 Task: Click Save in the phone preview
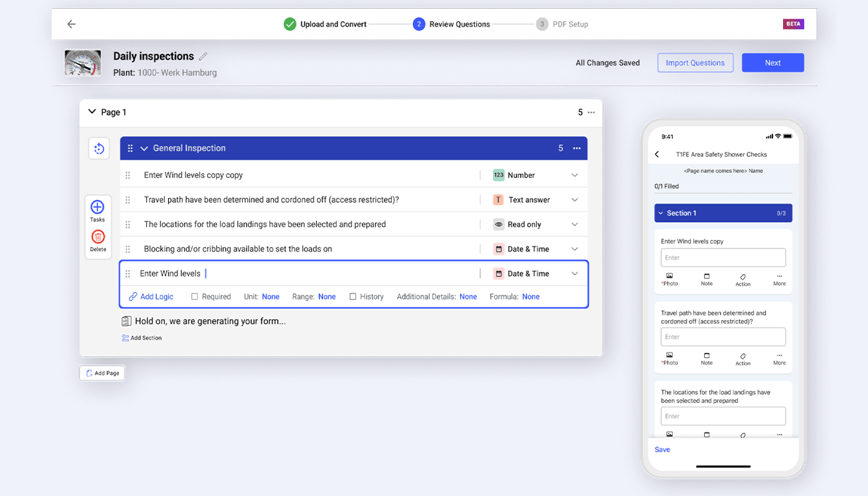pyautogui.click(x=662, y=450)
